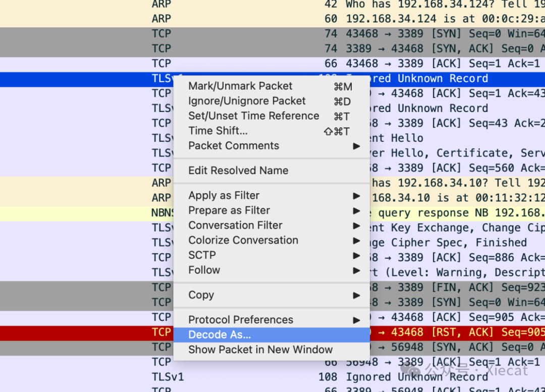Image resolution: width=545 pixels, height=392 pixels.
Task: Expand the Packet Comments submenu
Action: [x=234, y=146]
